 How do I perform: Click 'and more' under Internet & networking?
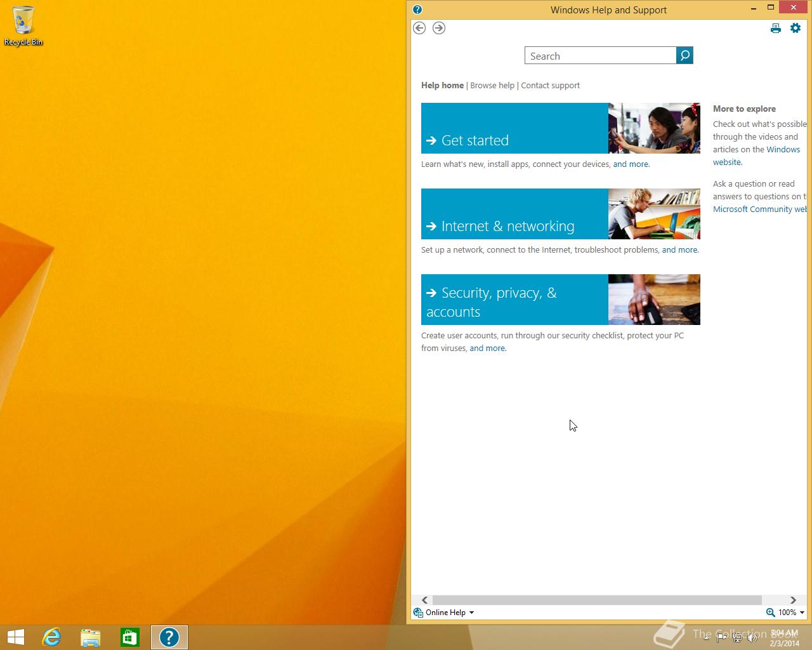point(679,249)
